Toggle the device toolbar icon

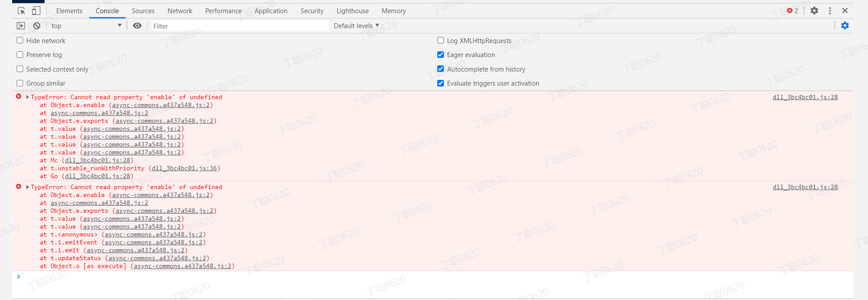coord(36,11)
